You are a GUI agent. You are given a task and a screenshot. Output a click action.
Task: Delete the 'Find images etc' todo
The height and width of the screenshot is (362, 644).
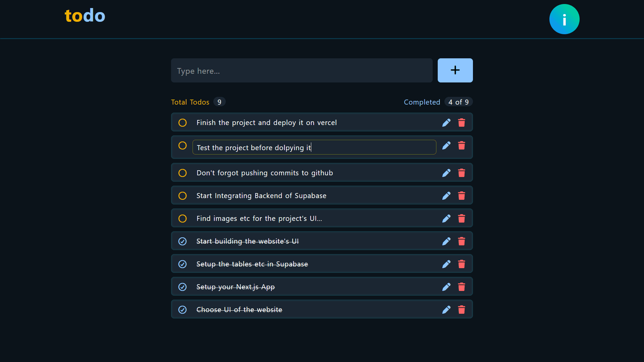[x=462, y=219]
